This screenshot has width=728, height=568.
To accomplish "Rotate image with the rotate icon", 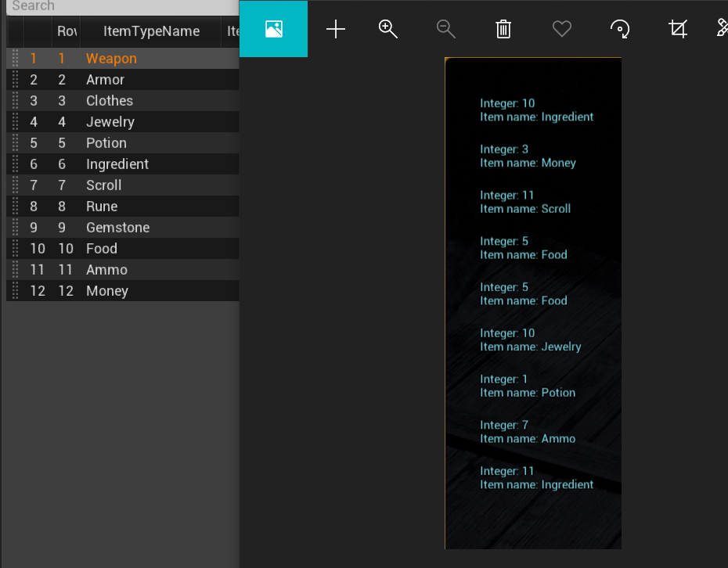I will [620, 29].
